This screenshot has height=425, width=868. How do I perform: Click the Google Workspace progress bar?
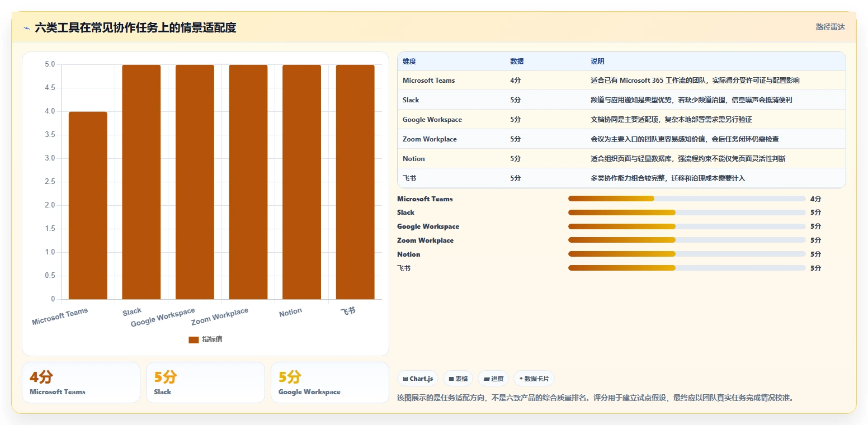(687, 226)
